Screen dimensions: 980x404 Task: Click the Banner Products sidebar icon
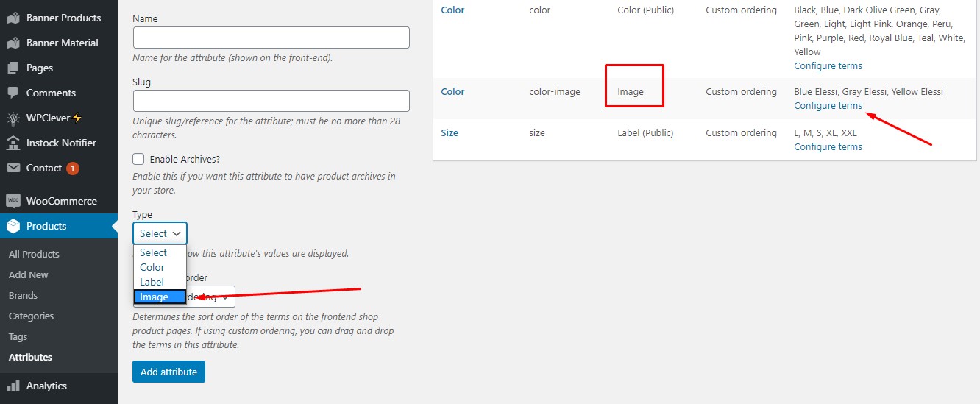click(13, 18)
